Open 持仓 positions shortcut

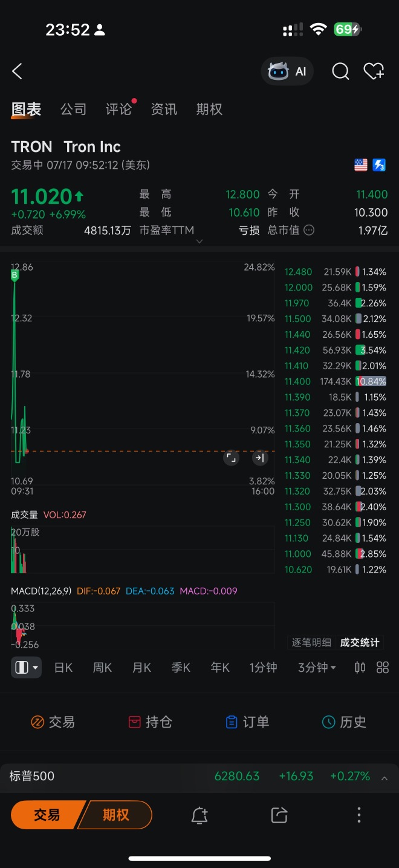point(151,722)
